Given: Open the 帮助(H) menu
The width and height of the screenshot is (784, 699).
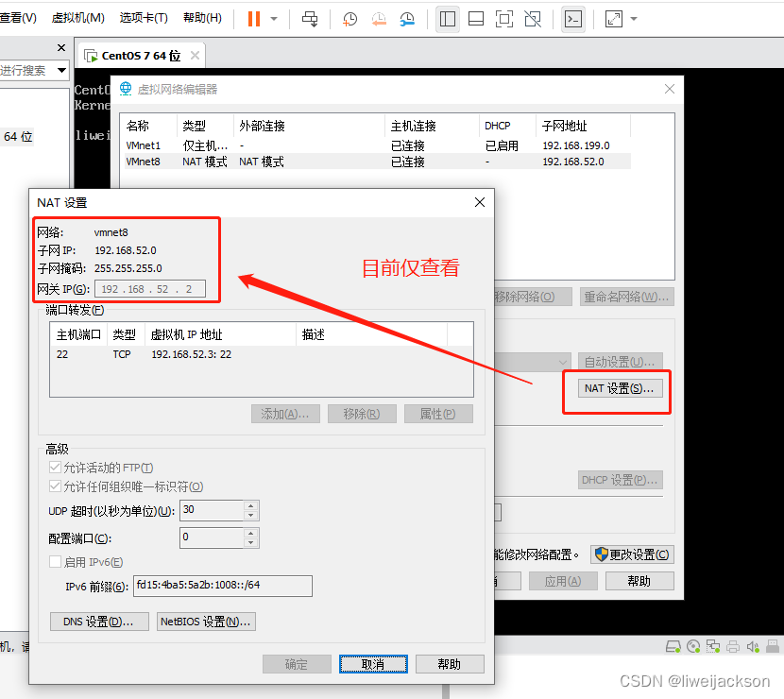Looking at the screenshot, I should (x=202, y=18).
